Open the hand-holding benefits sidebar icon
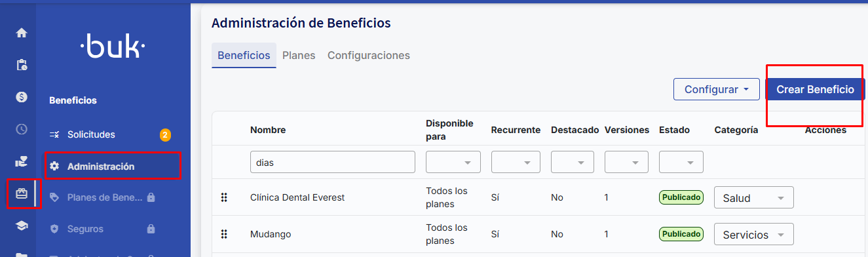This screenshot has height=257, width=868. tap(22, 161)
